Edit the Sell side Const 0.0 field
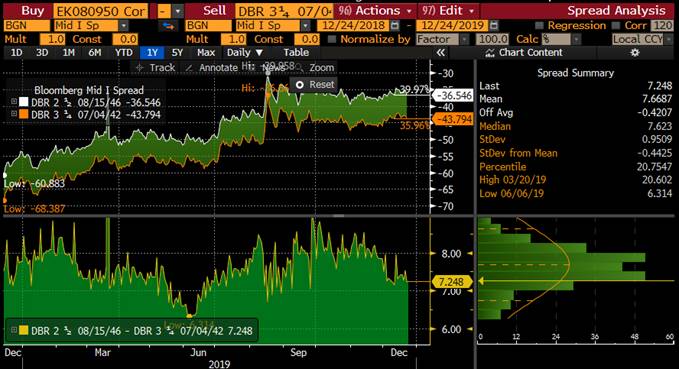 307,40
